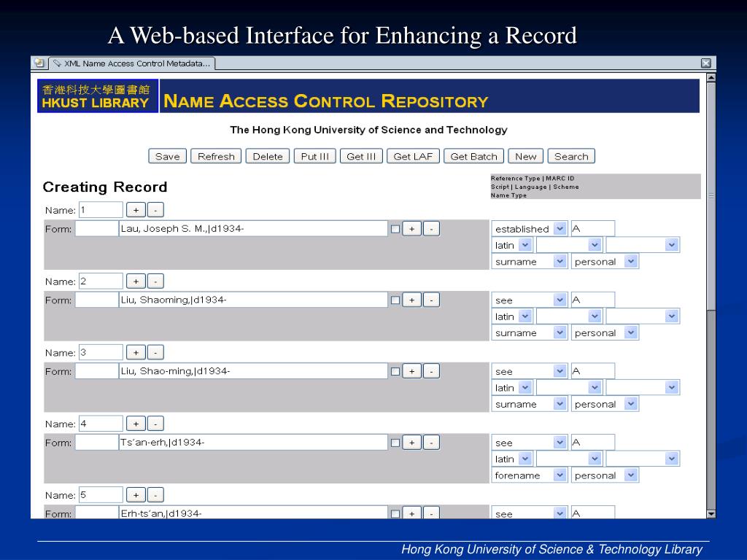Tick the checkbox beside Ts'an-erh
Viewport: 747px width, 560px height.
(395, 443)
